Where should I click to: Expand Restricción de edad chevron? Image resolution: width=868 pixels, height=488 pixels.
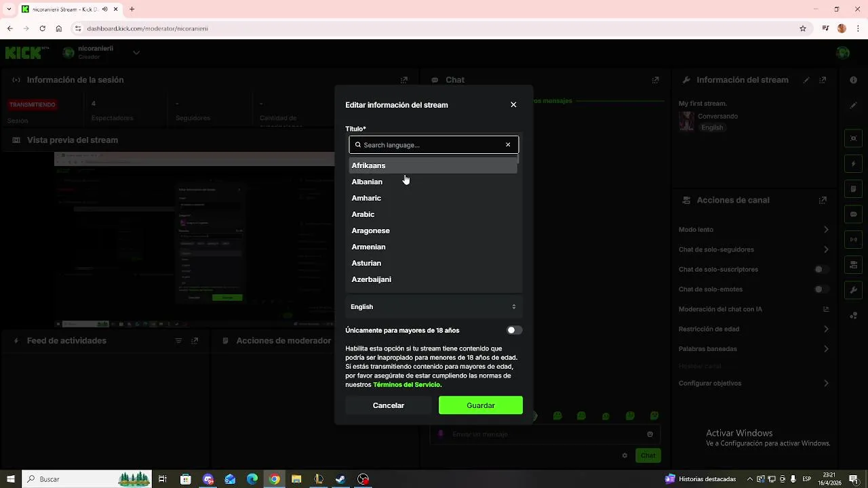tap(826, 329)
